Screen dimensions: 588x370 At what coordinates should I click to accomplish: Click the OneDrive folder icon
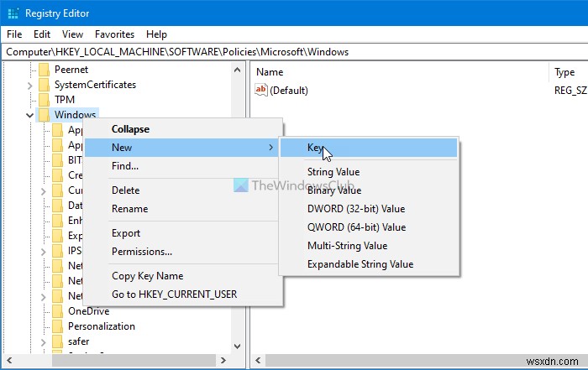58,311
